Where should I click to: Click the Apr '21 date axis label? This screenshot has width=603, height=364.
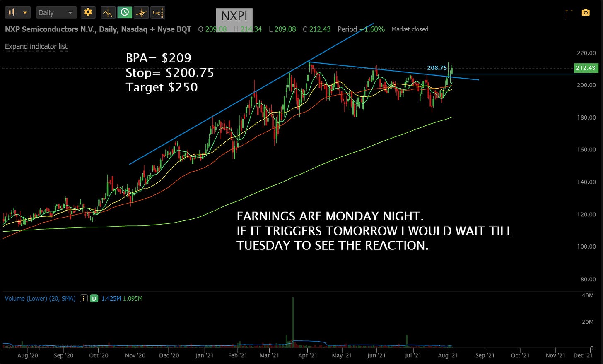click(x=308, y=355)
